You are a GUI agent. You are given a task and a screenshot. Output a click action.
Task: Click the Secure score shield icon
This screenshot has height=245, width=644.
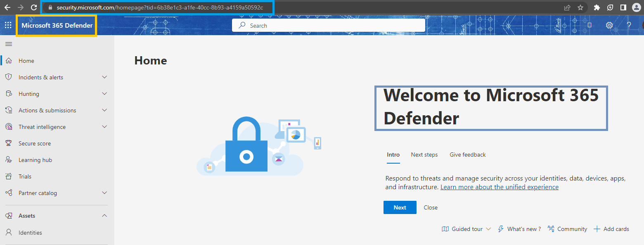9,143
